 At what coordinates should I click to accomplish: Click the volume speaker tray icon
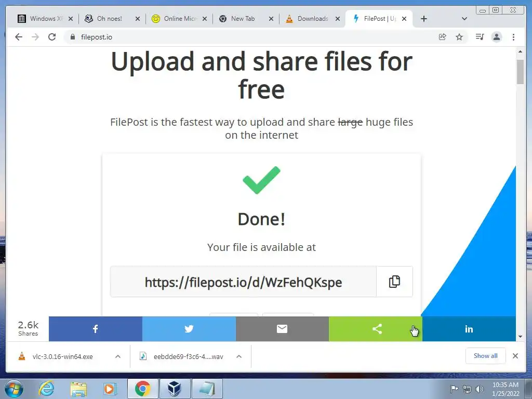[x=480, y=389]
